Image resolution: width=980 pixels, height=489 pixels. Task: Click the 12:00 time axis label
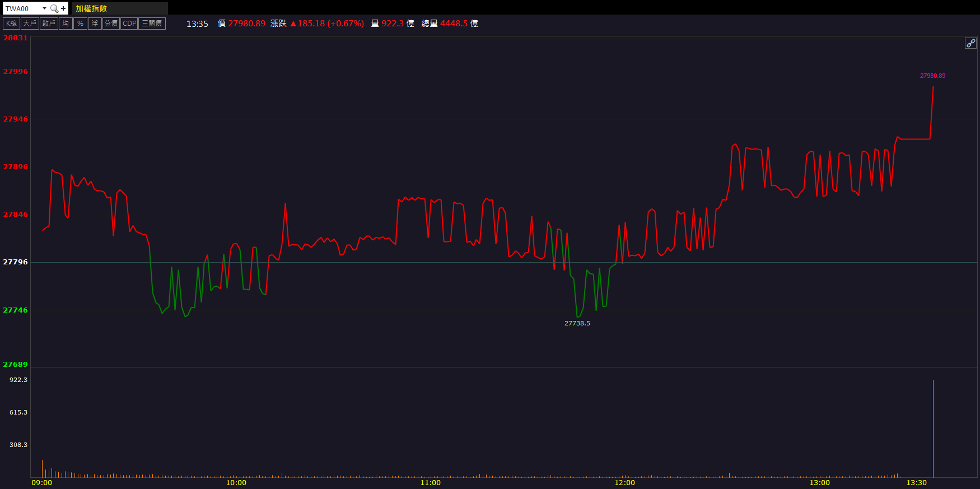[625, 482]
